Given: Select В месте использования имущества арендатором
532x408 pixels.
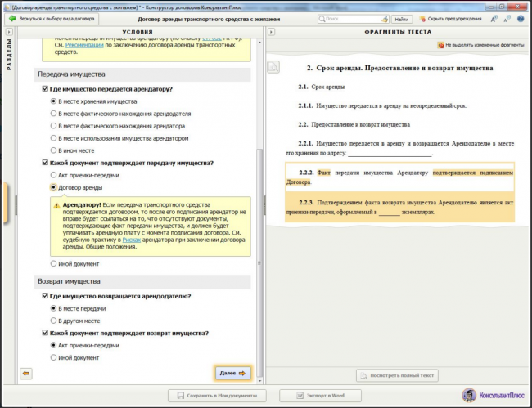Looking at the screenshot, I should pyautogui.click(x=53, y=138).
